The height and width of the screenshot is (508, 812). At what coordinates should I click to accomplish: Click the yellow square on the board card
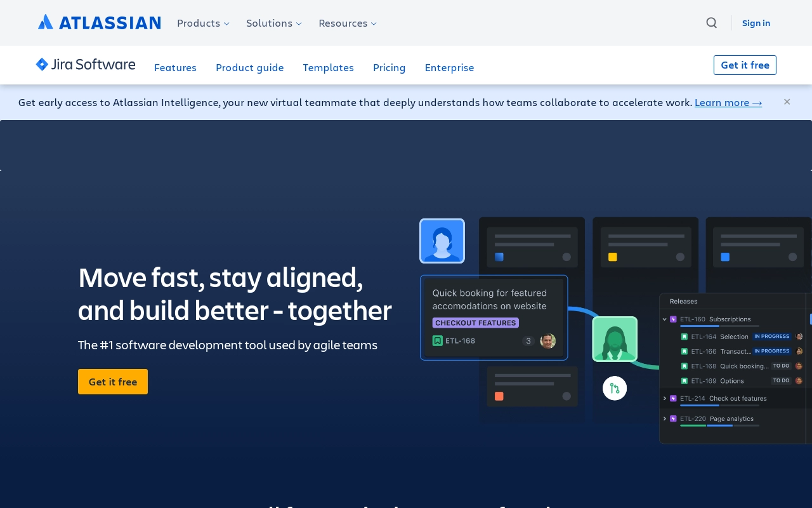[x=613, y=257]
